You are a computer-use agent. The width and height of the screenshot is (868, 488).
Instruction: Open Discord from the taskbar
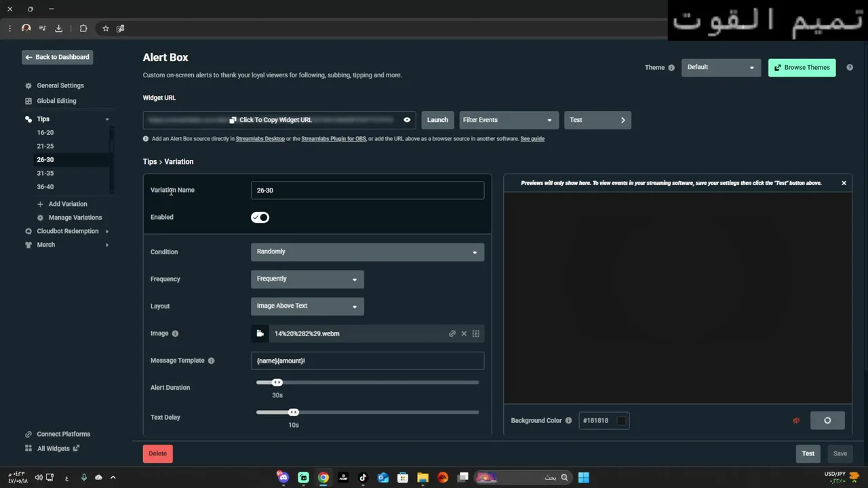coord(283,478)
